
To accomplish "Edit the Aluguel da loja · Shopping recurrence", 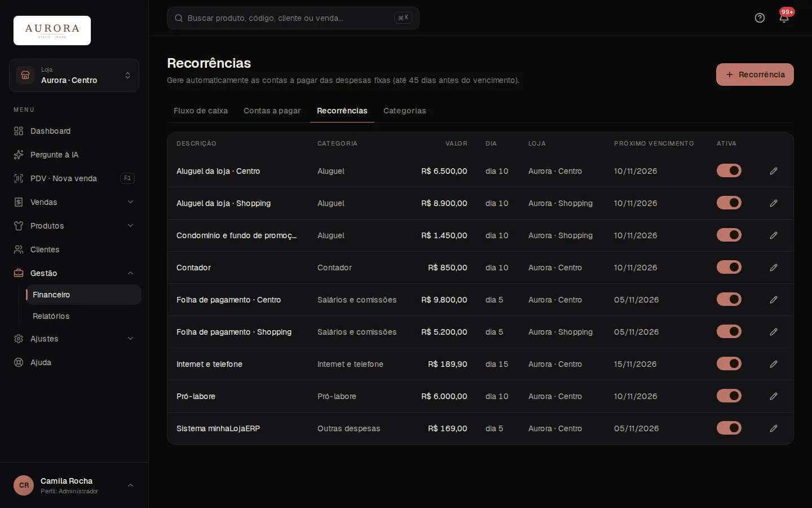I will (x=774, y=203).
